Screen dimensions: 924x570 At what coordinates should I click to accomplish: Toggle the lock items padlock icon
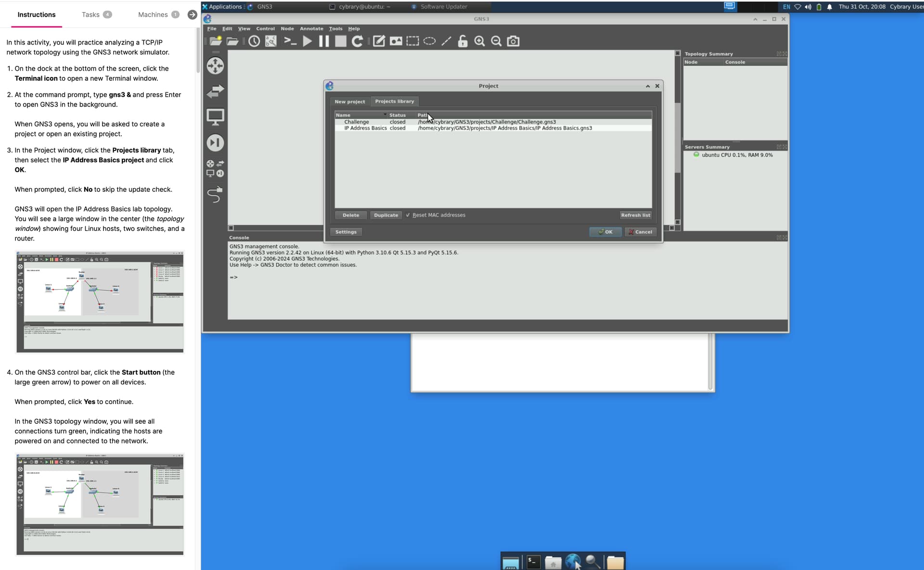pos(462,41)
